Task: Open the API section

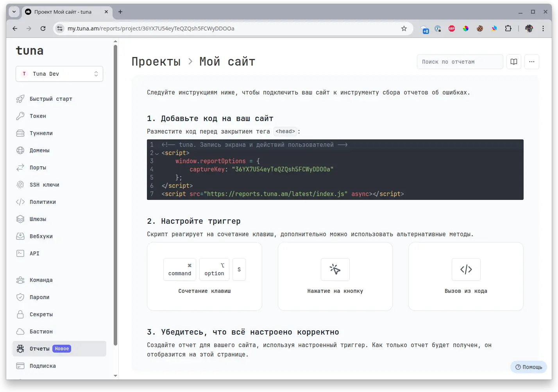Action: coord(34,253)
